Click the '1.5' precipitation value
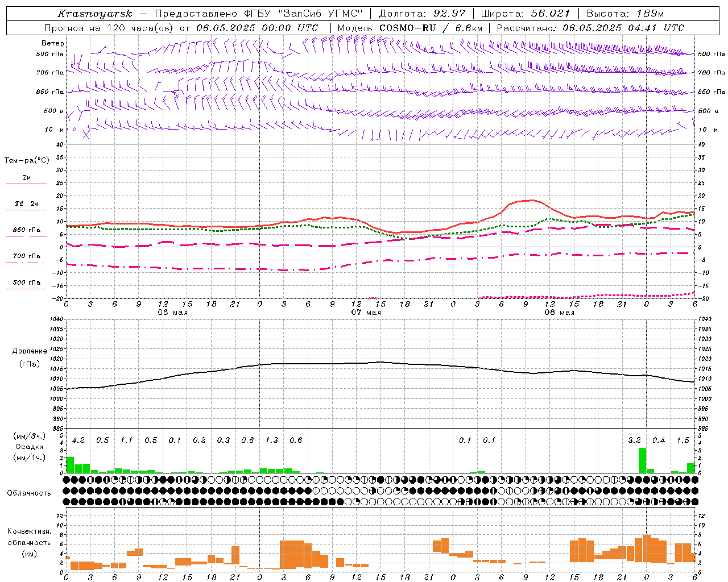The image size is (728, 582). coord(682,440)
